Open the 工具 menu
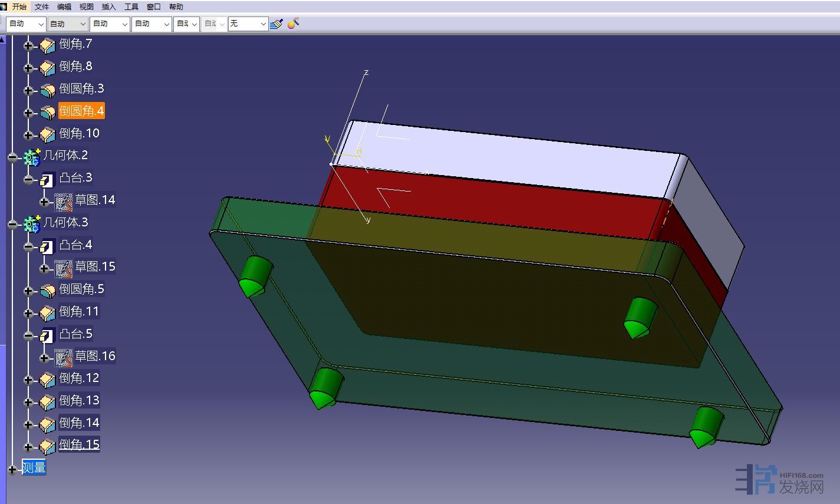Screen dimensions: 840x504 pyautogui.click(x=131, y=7)
